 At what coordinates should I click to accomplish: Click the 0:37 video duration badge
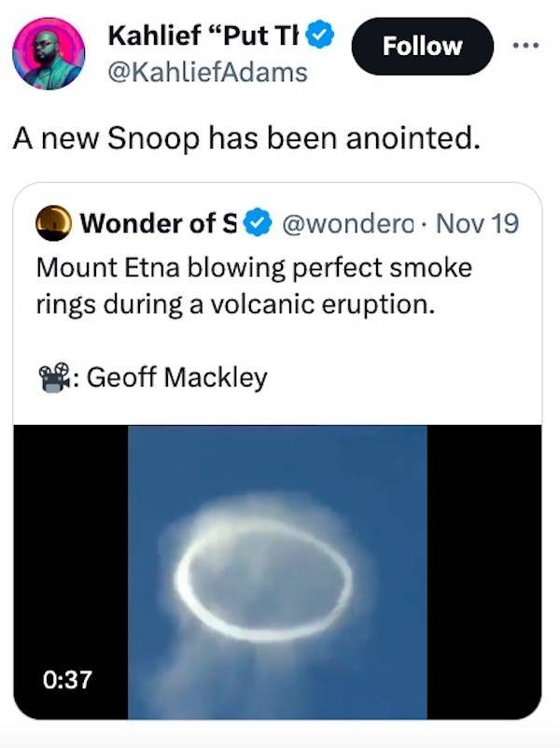click(70, 679)
